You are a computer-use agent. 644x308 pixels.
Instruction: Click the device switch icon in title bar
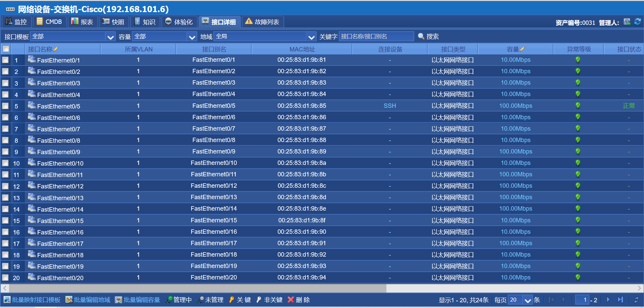10,9
